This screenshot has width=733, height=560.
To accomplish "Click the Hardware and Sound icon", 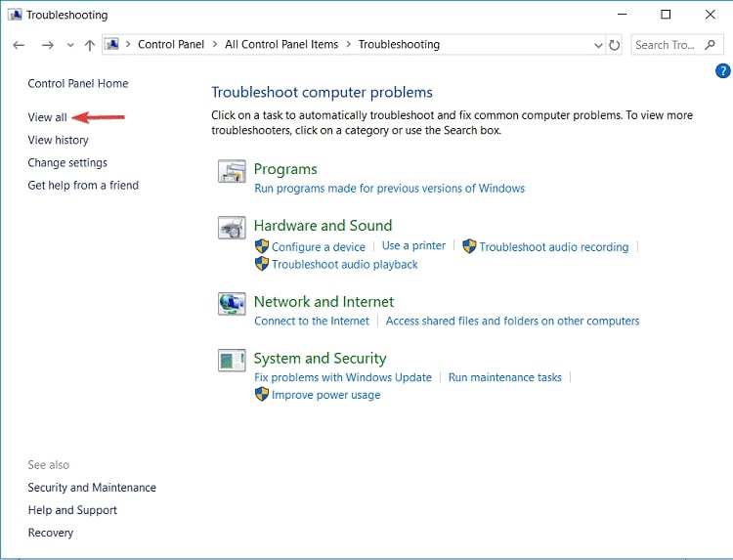I will point(232,228).
